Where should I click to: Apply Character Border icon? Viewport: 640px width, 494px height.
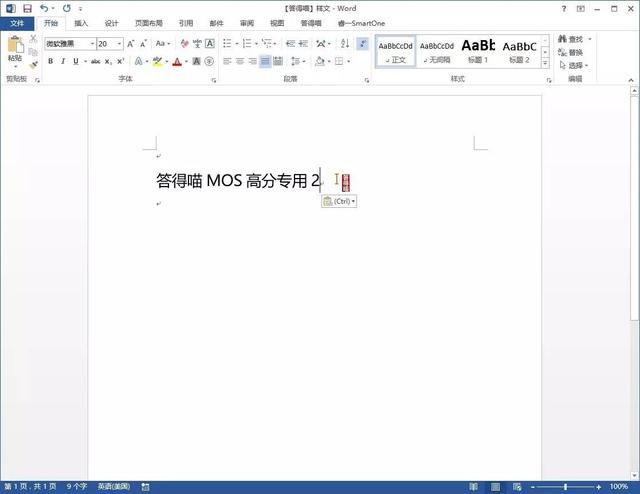point(210,43)
